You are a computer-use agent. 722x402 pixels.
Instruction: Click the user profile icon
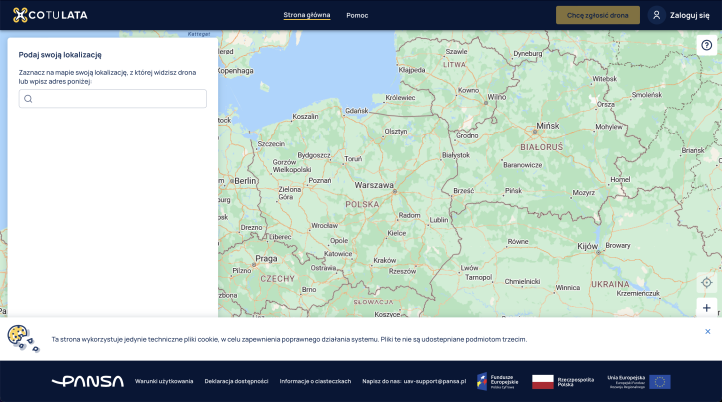tap(656, 15)
